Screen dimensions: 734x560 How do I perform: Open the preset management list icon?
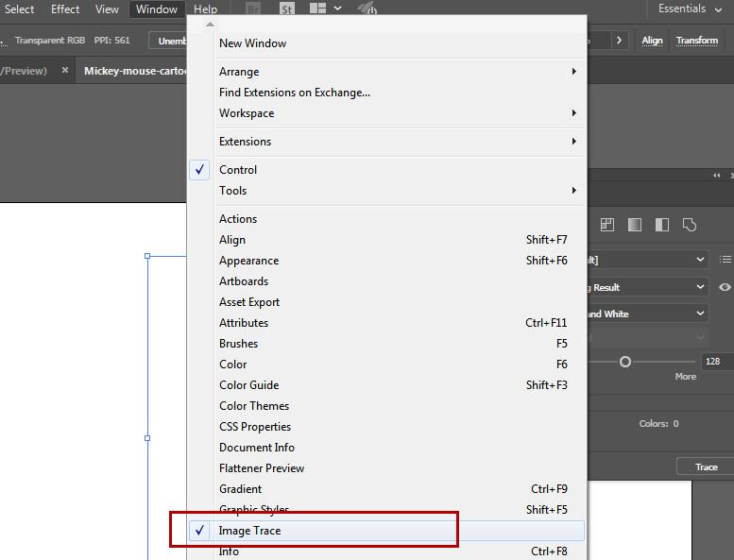725,259
